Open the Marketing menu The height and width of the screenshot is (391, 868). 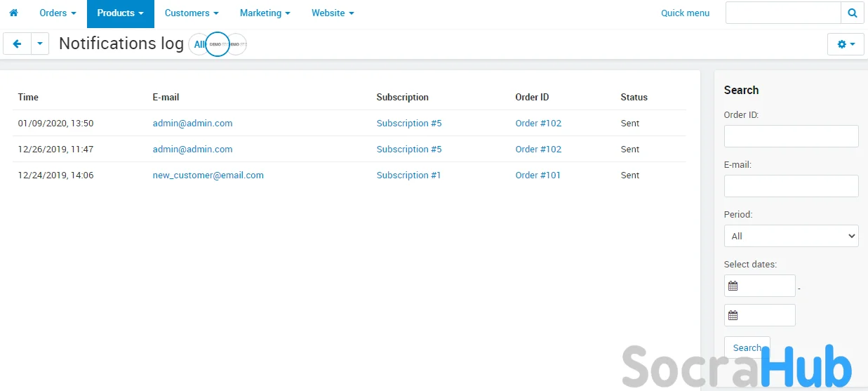265,13
